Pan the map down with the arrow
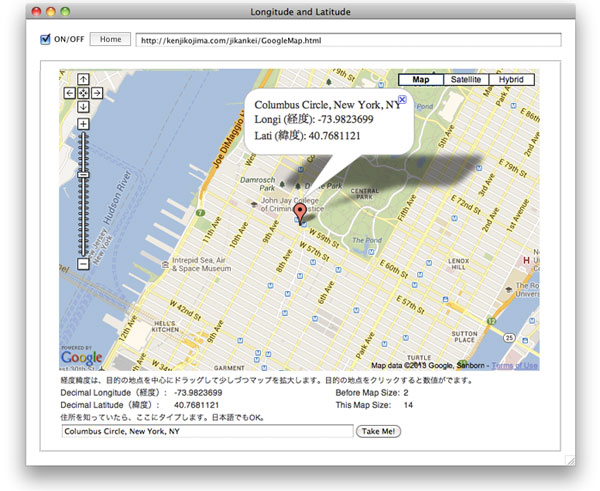The height and width of the screenshot is (491, 600). pos(83,106)
